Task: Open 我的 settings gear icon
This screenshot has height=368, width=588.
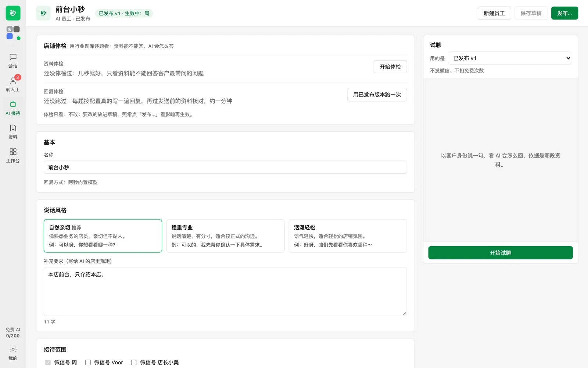Action: [13, 353]
